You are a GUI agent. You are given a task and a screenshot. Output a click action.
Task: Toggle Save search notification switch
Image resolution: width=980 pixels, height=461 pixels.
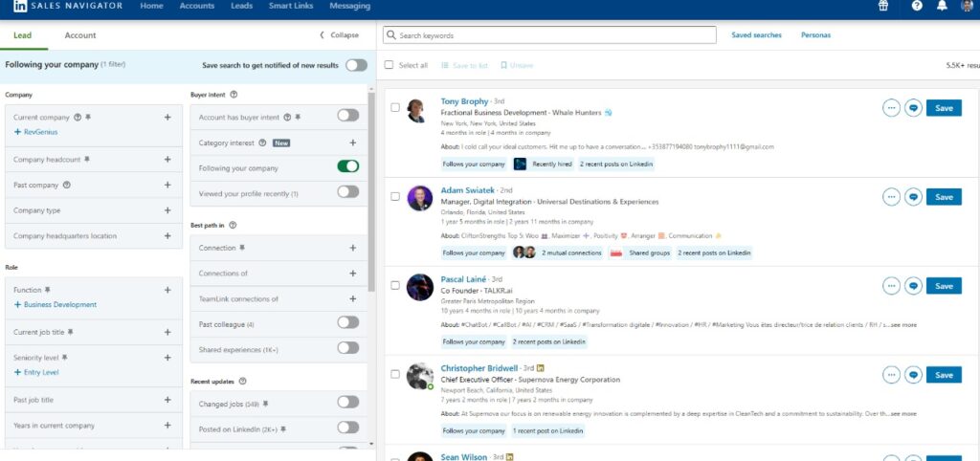pos(356,65)
